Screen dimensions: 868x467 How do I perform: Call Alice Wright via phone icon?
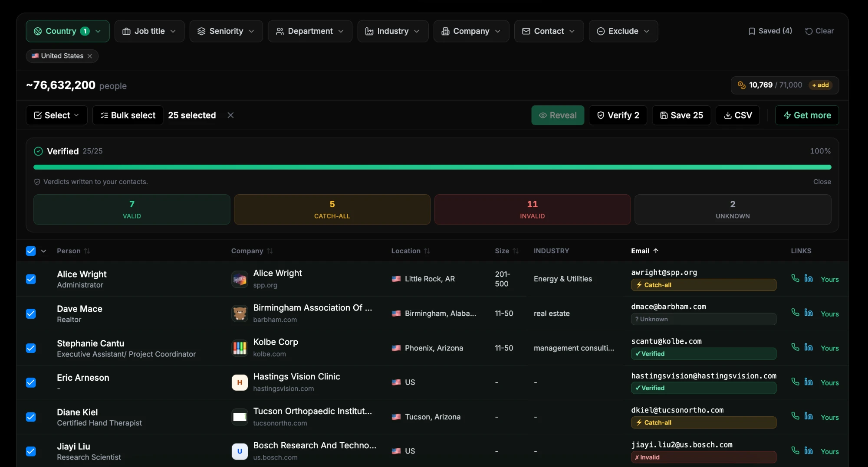tap(795, 278)
